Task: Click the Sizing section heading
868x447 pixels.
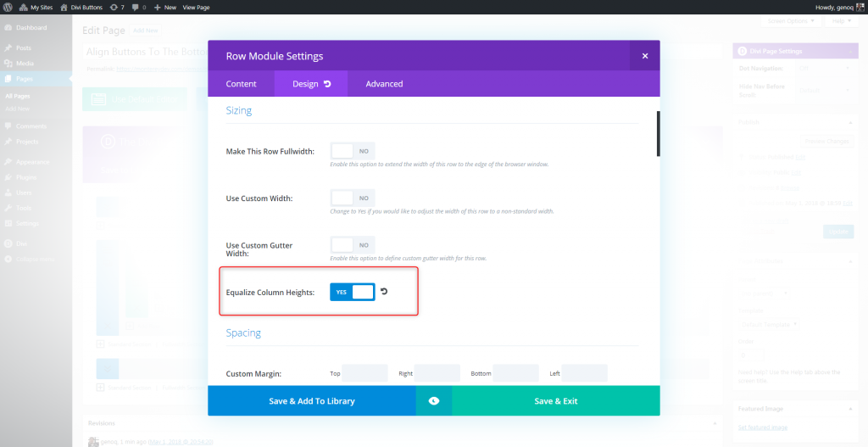Action: pyautogui.click(x=238, y=110)
